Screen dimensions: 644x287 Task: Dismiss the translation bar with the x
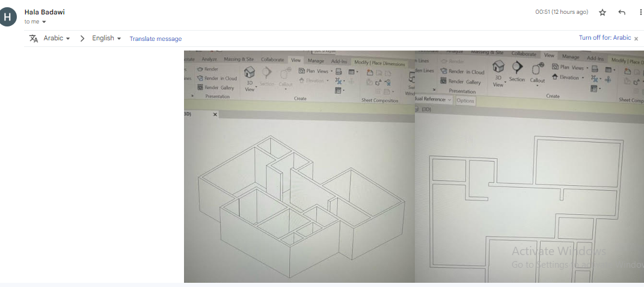pyautogui.click(x=636, y=39)
